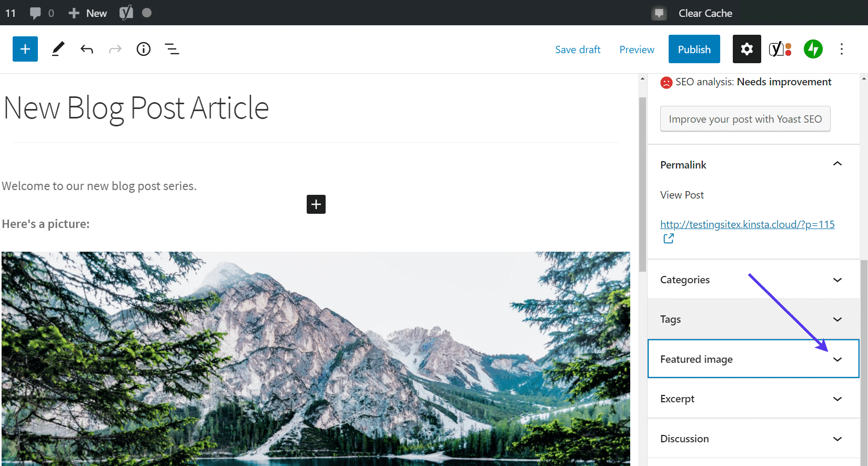The width and height of the screenshot is (868, 466).
Task: Expand the Categories panel
Action: (x=837, y=280)
